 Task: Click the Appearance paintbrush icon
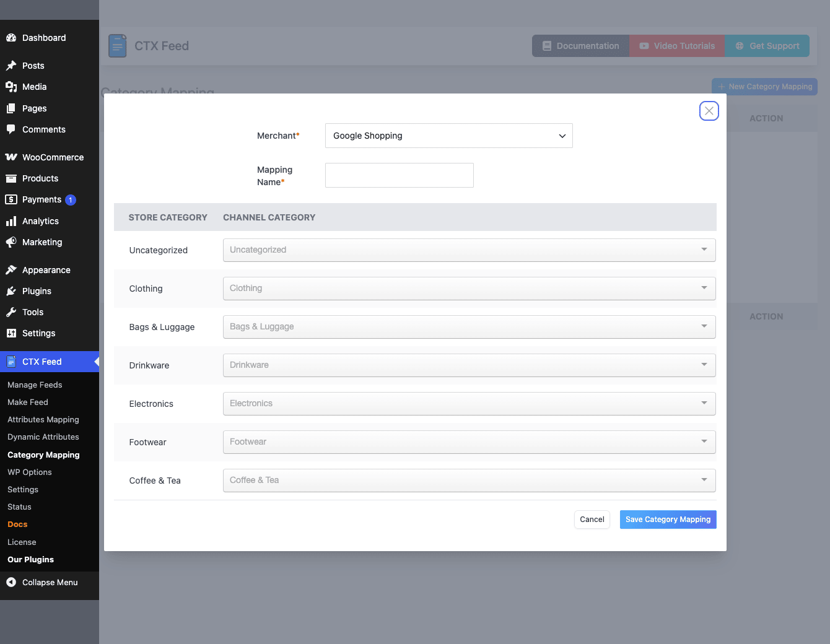tap(11, 270)
